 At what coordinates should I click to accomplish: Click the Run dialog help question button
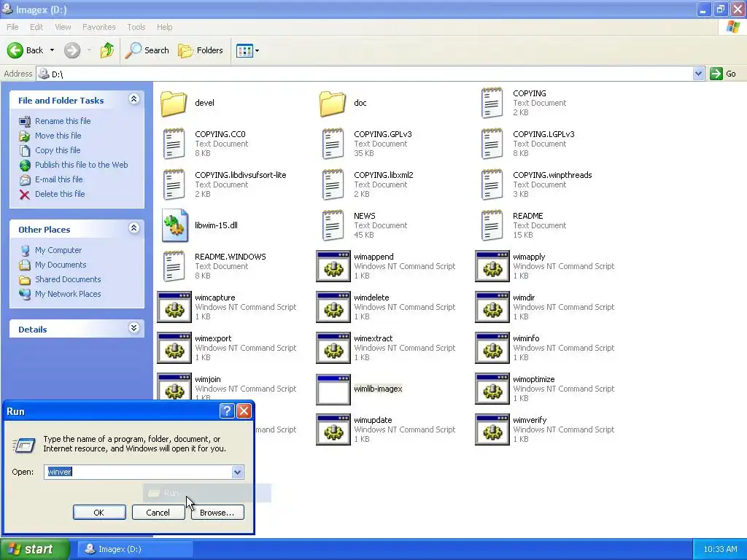(227, 411)
